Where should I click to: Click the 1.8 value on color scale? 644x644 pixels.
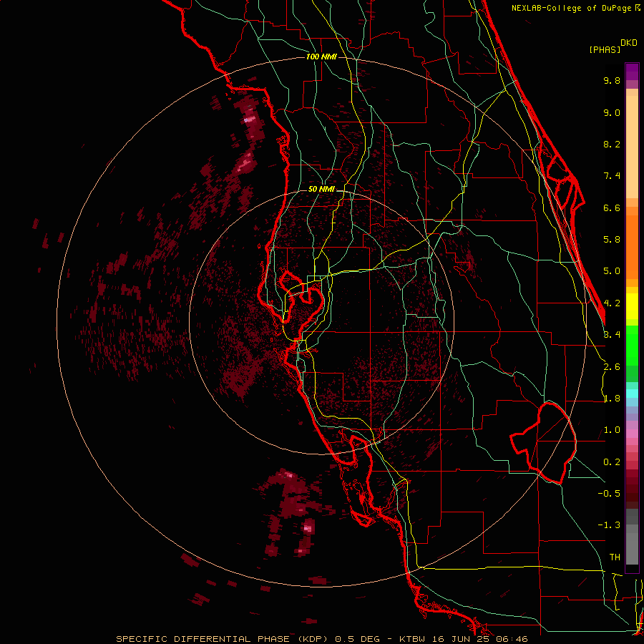(612, 399)
